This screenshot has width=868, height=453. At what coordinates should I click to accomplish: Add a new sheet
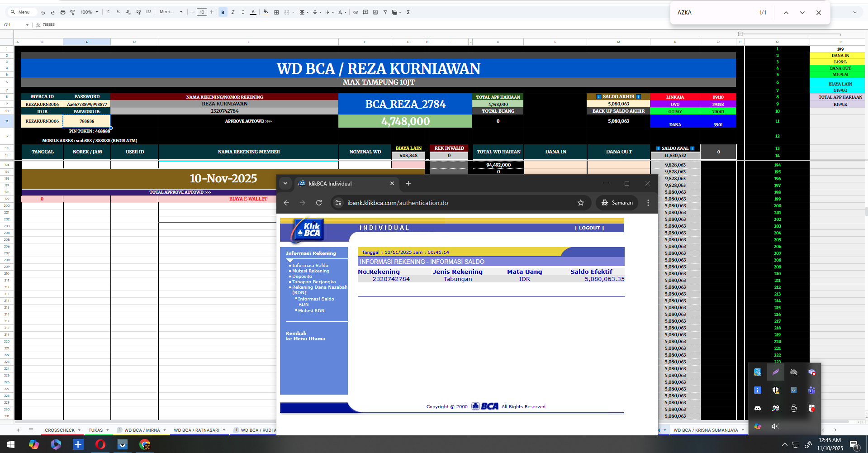pyautogui.click(x=19, y=430)
